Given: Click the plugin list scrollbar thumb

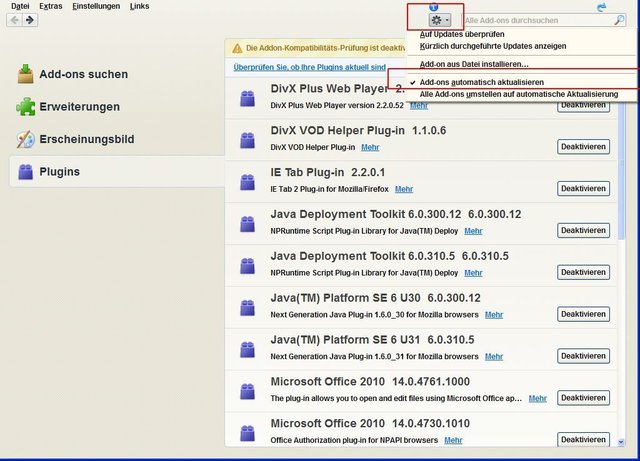Looking at the screenshot, I should tap(621, 169).
